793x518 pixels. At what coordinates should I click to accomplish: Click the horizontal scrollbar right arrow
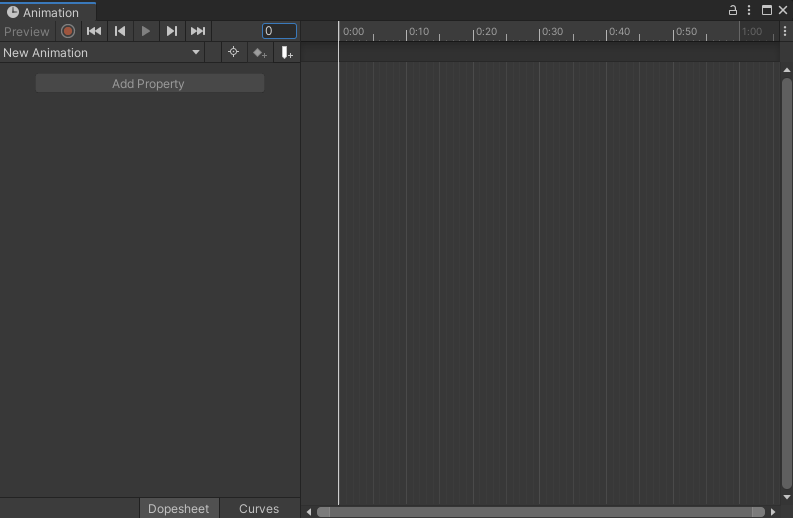pos(773,512)
